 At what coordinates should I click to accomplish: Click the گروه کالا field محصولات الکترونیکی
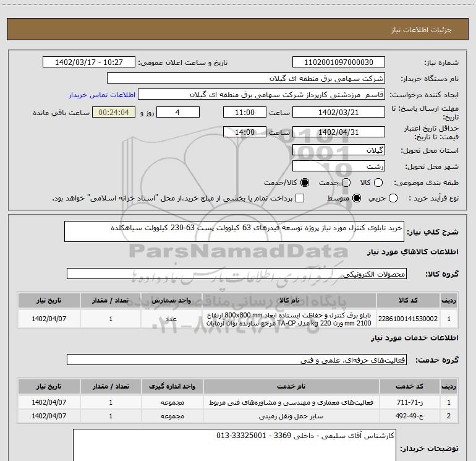[x=237, y=274]
